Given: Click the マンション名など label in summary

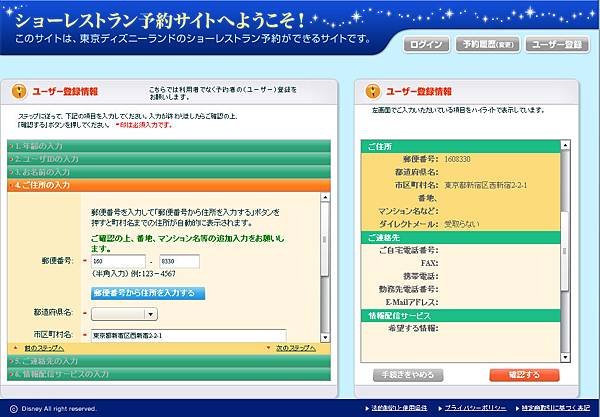Looking at the screenshot, I should click(408, 211).
